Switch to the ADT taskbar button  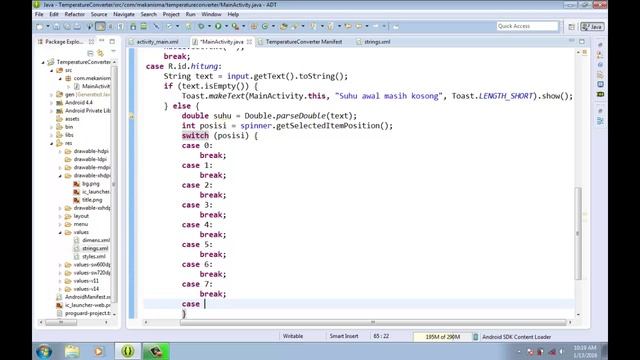click(128, 351)
